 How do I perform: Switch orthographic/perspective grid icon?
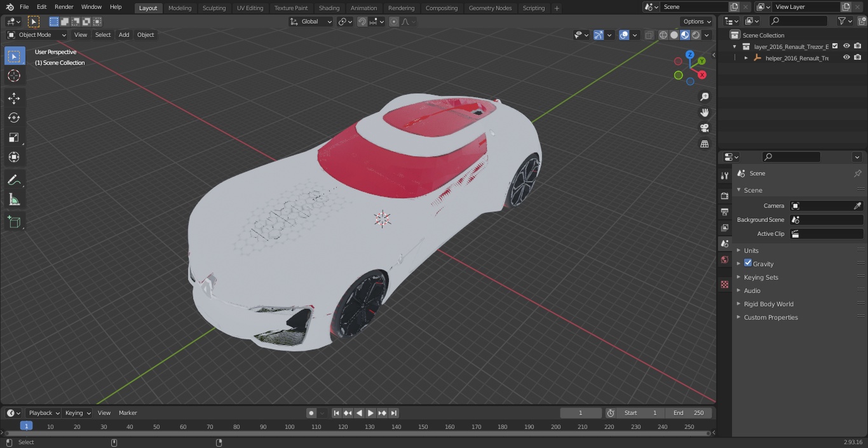coord(704,144)
